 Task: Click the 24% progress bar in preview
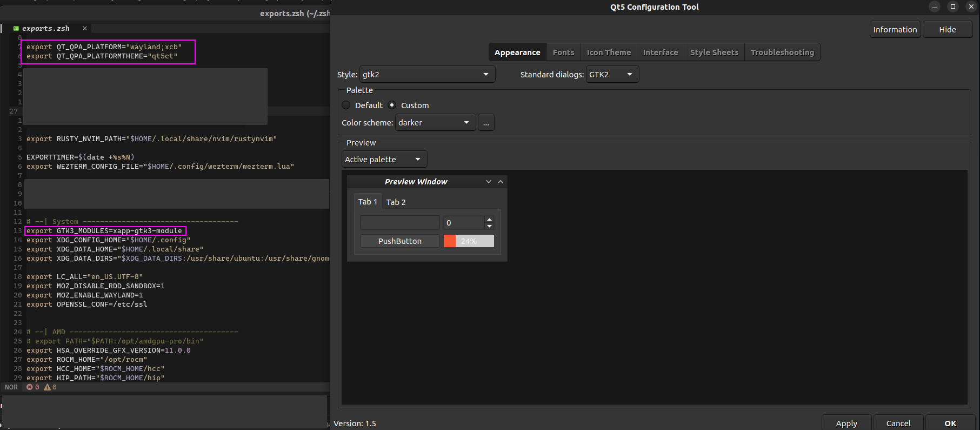point(469,241)
